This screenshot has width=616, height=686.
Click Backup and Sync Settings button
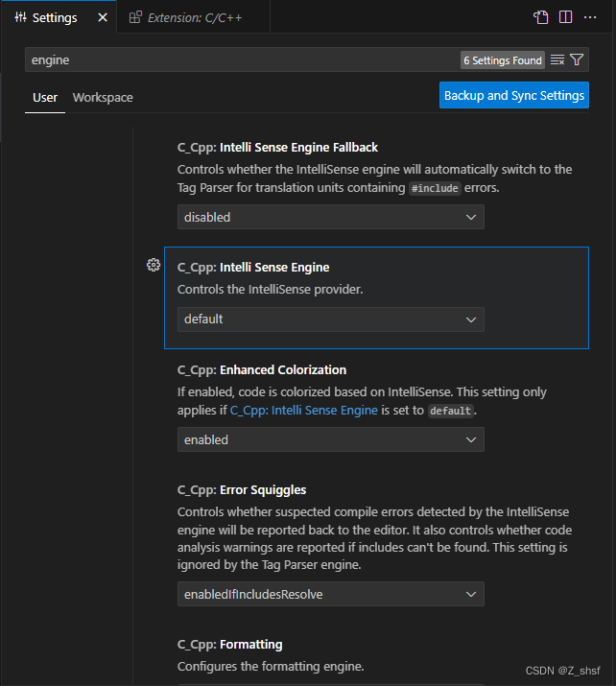(x=514, y=95)
